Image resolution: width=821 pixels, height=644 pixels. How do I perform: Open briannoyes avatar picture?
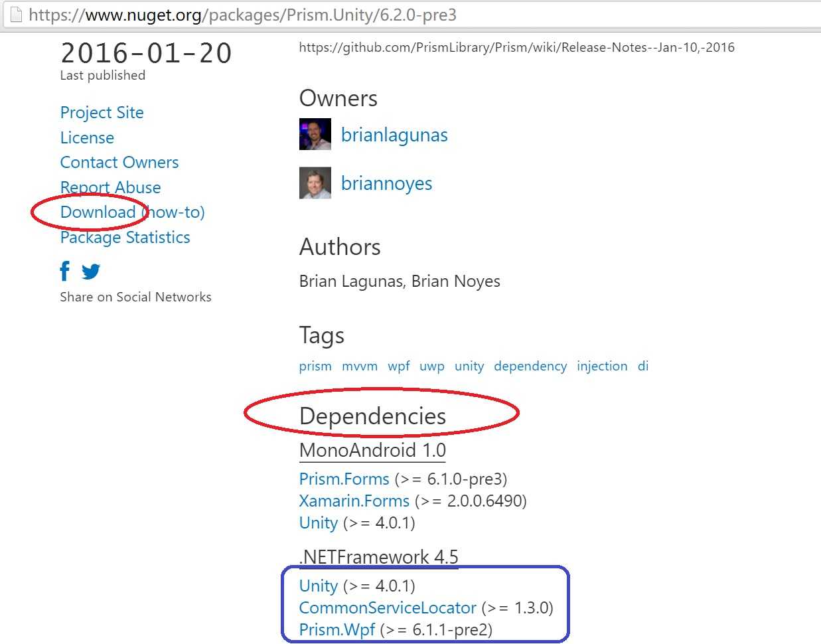315,183
